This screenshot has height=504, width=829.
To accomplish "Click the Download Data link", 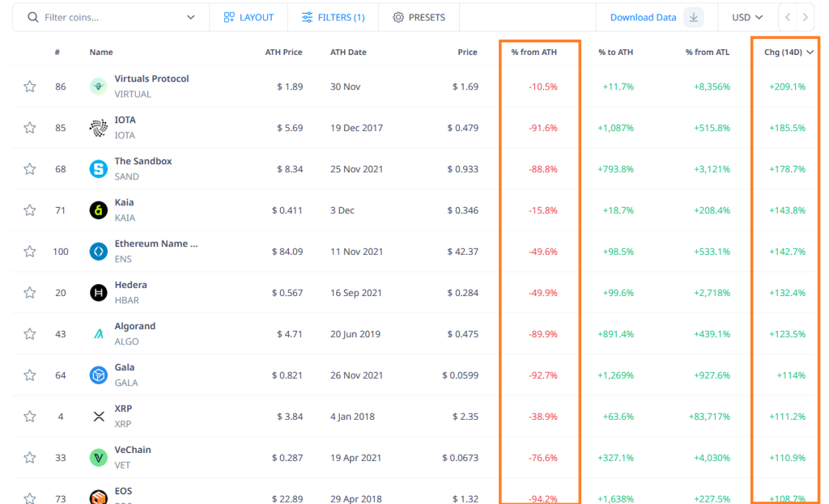I will (x=643, y=18).
